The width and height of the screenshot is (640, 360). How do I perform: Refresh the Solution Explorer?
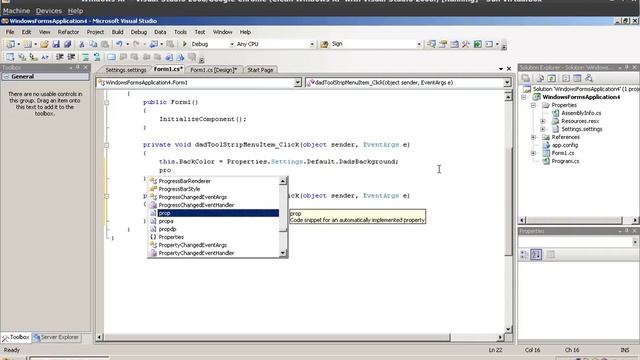coord(551,78)
